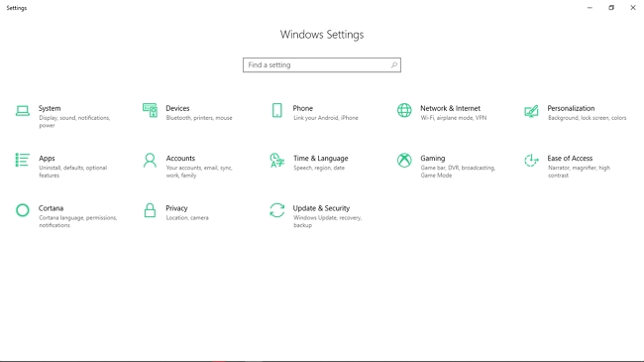Click the search magnifier icon
This screenshot has width=644, height=362.
(394, 65)
